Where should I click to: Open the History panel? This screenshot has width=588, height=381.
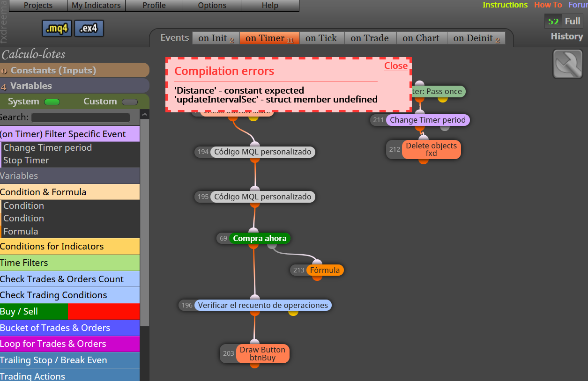coord(567,37)
